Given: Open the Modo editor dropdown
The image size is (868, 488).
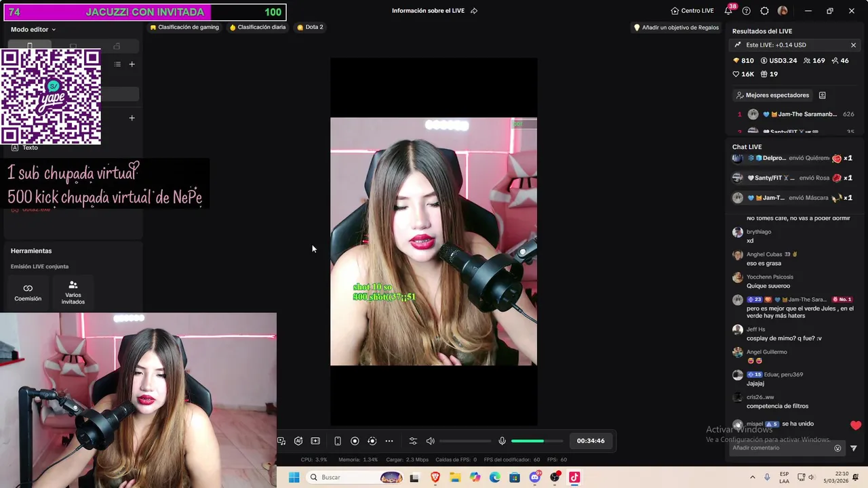Looking at the screenshot, I should [33, 29].
